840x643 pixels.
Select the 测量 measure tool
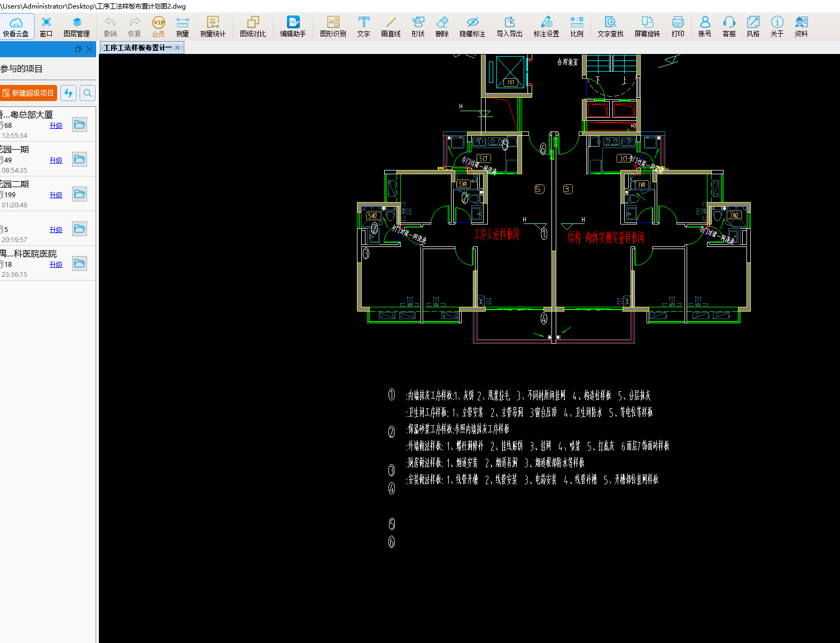tap(182, 27)
